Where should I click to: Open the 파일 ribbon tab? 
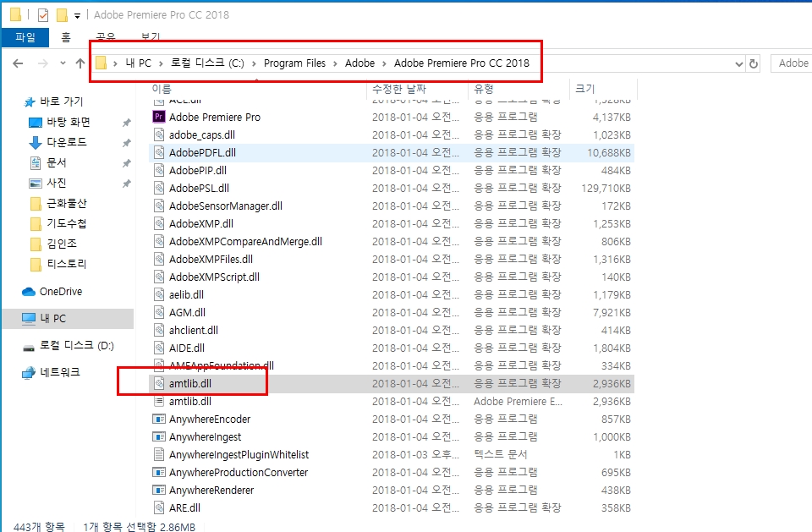point(25,37)
